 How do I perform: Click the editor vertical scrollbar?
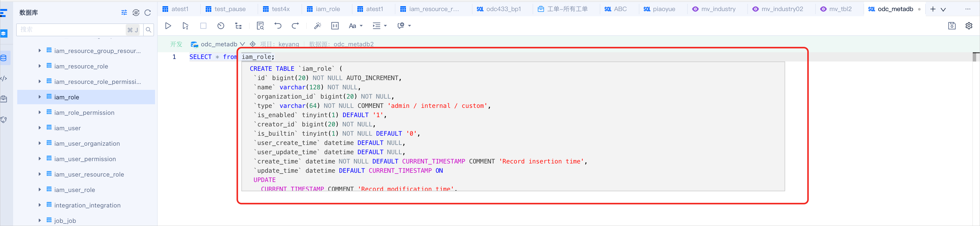pyautogui.click(x=974, y=57)
